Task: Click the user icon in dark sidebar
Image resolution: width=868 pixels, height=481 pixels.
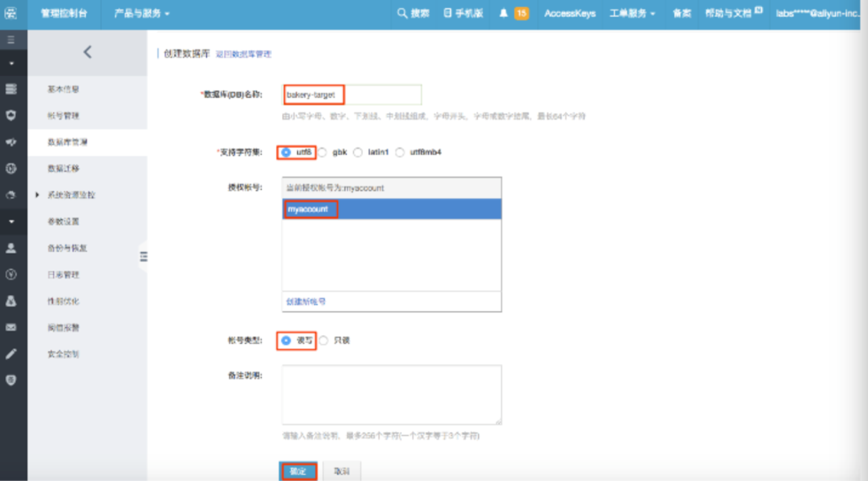Action: [12, 248]
